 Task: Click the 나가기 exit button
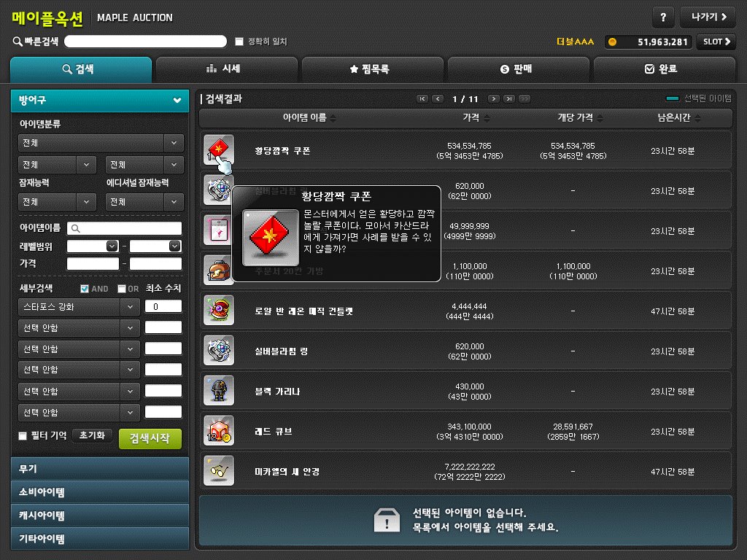708,17
